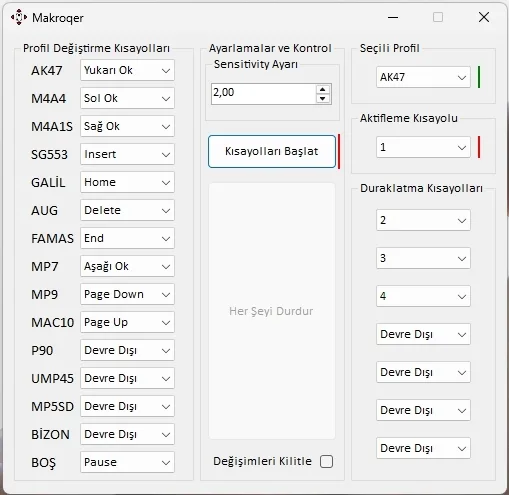This screenshot has width=509, height=495.
Task: Expand the BOŞ dropdown set to Pause
Action: click(127, 462)
